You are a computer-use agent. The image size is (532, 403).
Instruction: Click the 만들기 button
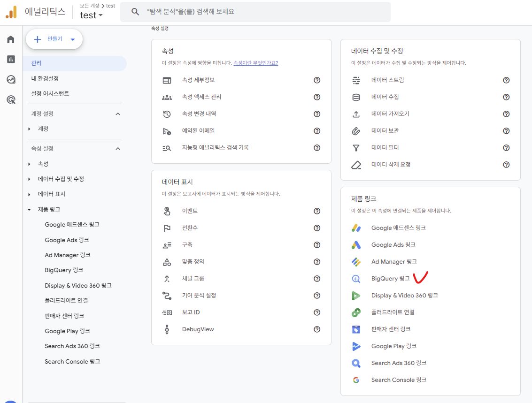(54, 39)
